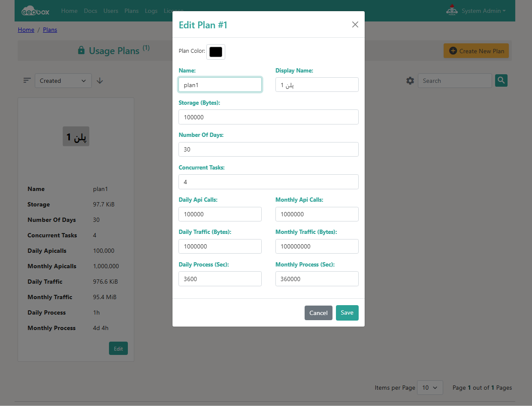Open the black Plan Color swatch

[x=216, y=52]
